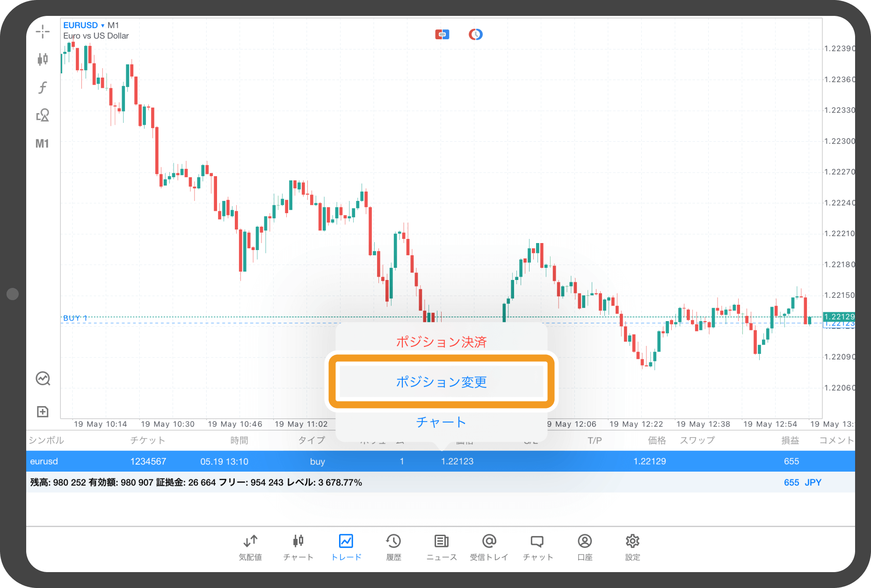Select the crosshair tool
Screen dimensions: 871x588
click(43, 31)
